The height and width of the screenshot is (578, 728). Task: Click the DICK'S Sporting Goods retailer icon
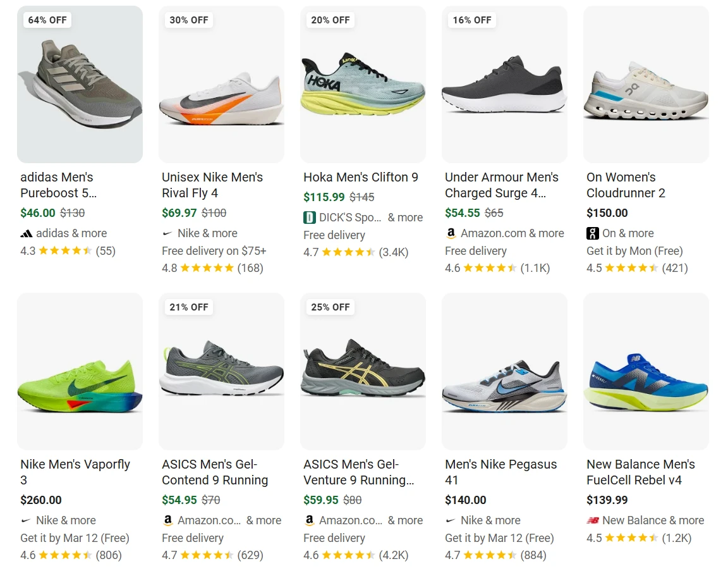point(309,217)
